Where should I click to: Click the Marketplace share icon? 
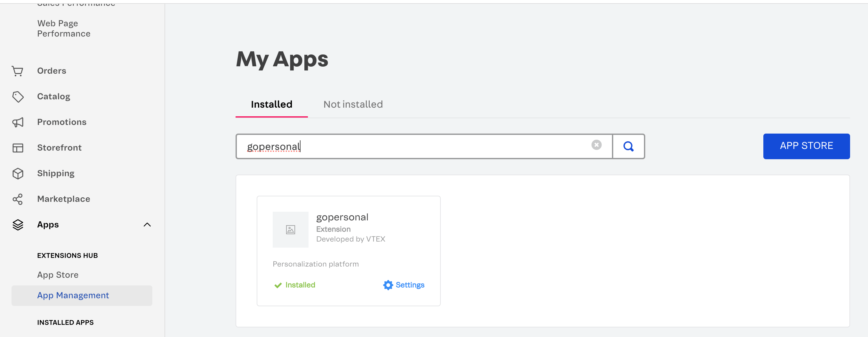(x=18, y=199)
